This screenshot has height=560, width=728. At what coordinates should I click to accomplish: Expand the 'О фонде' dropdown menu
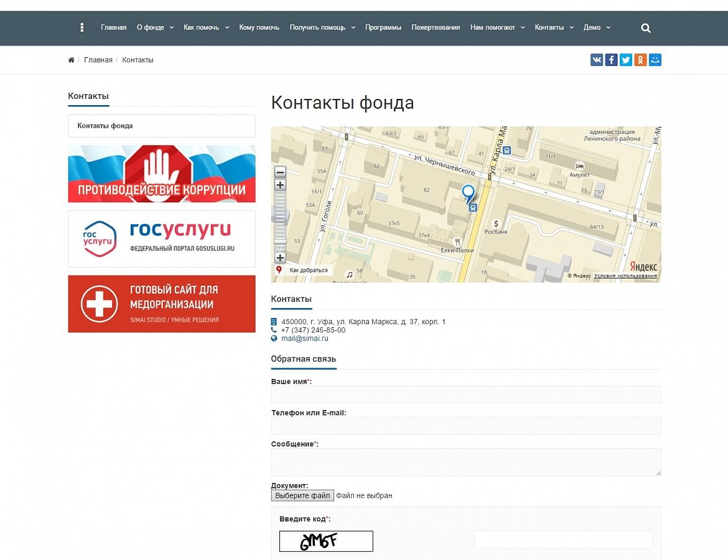click(x=154, y=27)
